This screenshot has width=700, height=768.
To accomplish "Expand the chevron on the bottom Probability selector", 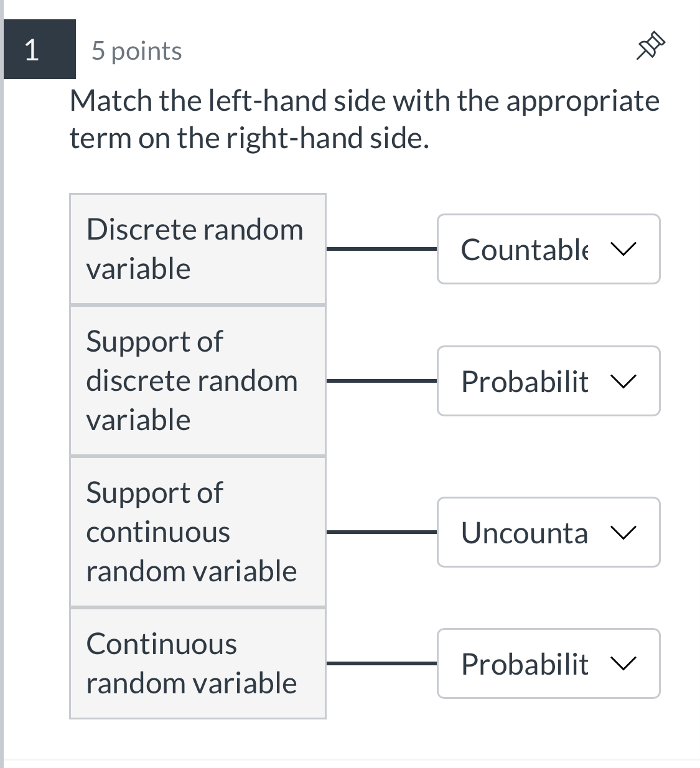I will (x=625, y=663).
